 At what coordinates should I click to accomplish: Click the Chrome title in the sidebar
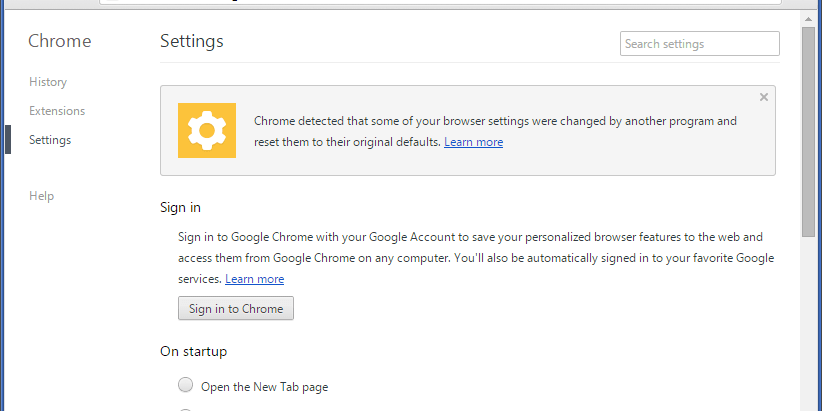[x=59, y=41]
